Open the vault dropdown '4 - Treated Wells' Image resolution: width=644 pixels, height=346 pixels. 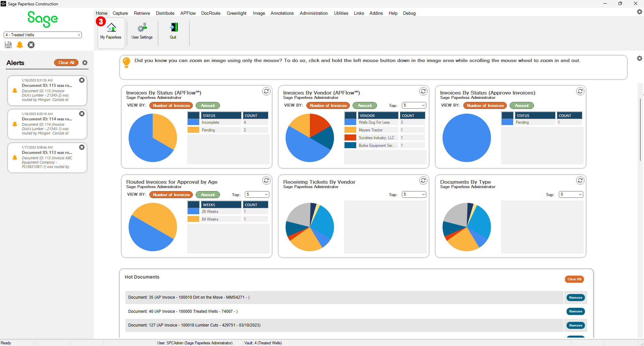43,35
